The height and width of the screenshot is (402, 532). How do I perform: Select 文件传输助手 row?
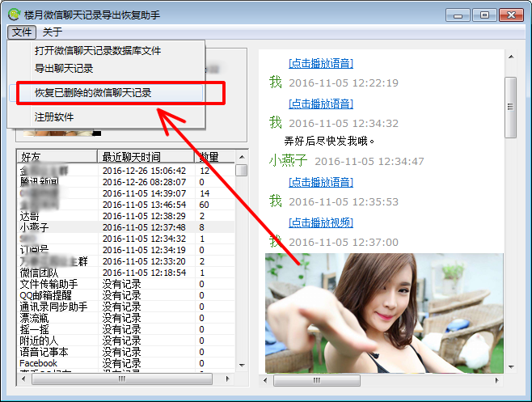point(126,284)
